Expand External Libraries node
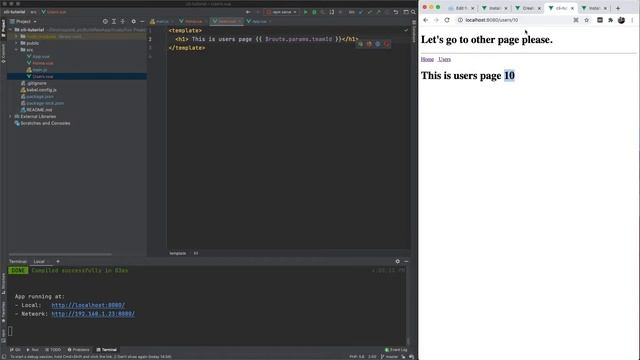The height and width of the screenshot is (360, 640). 11,116
